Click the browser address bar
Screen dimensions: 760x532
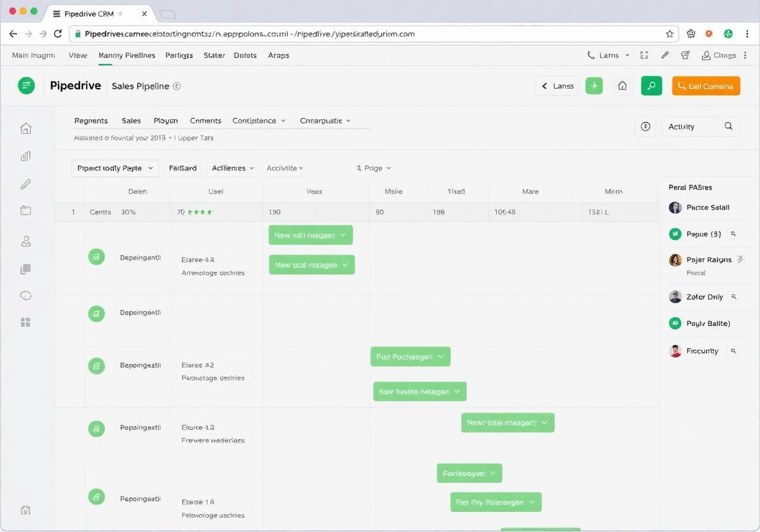click(x=375, y=34)
